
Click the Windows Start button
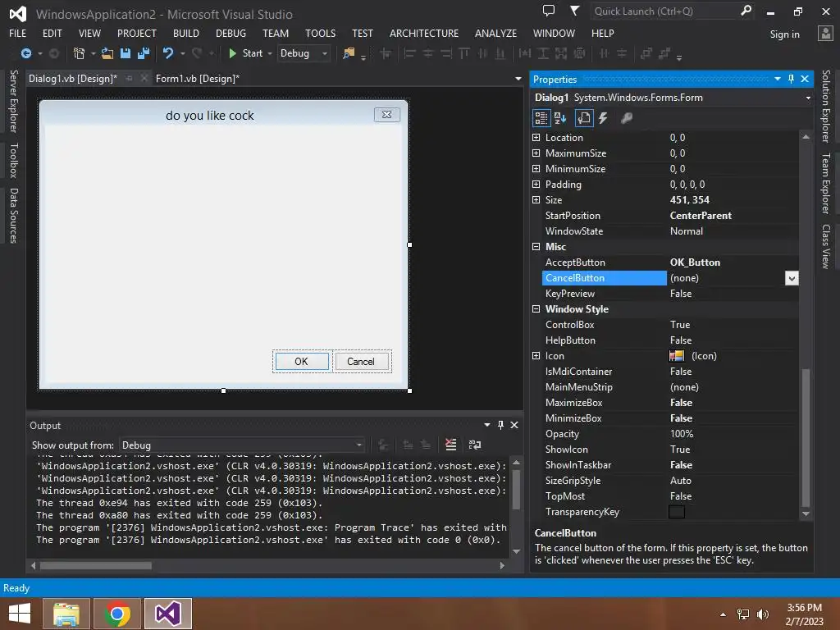pos(20,614)
